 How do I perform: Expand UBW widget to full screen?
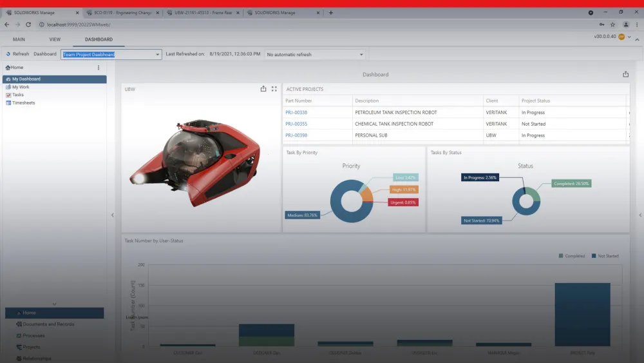point(274,89)
